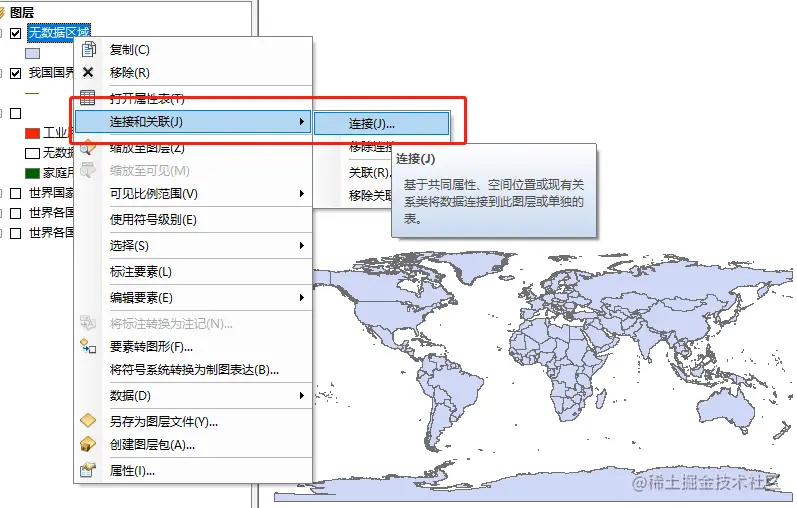Choose 要素转图形(F)... menu entry
The width and height of the screenshot is (797, 508).
193,347
